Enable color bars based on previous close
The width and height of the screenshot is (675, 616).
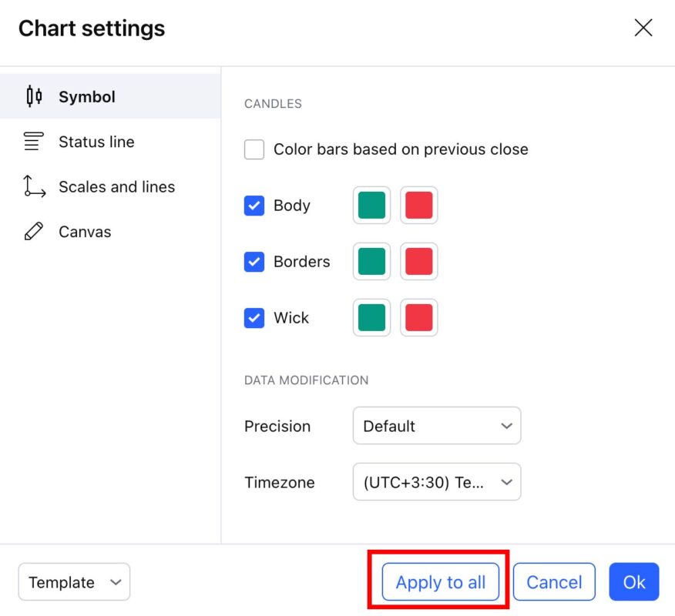(x=254, y=149)
